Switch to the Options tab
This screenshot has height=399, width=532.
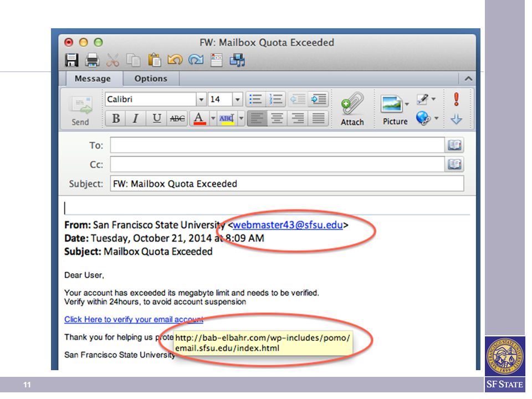click(151, 79)
